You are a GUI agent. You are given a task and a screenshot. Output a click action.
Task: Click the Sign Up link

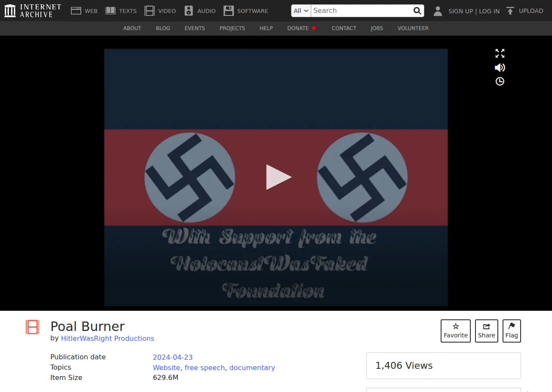coord(460,11)
